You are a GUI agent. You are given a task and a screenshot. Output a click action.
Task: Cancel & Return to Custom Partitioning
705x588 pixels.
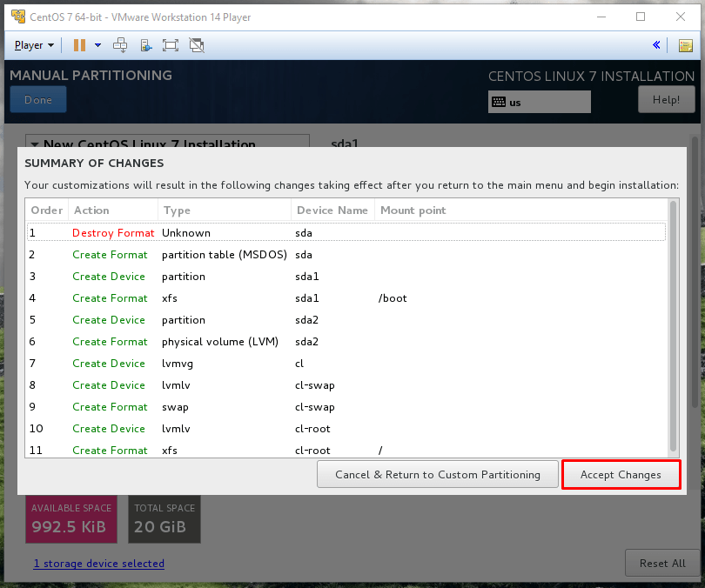[438, 474]
